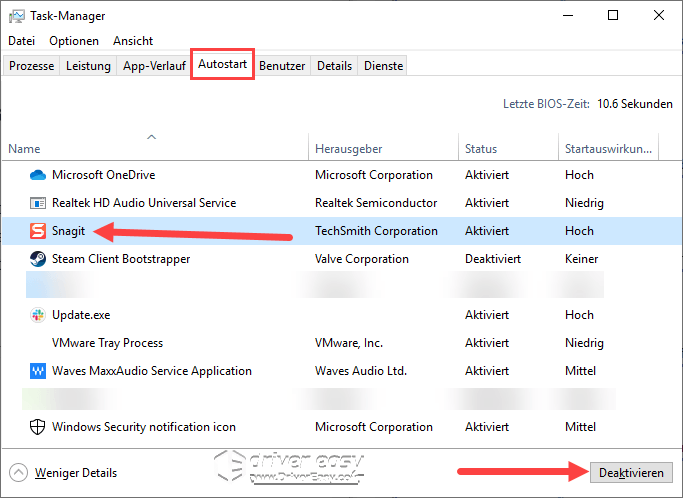The height and width of the screenshot is (498, 683).
Task: Switch to the Benutzer tab
Action: (x=282, y=66)
